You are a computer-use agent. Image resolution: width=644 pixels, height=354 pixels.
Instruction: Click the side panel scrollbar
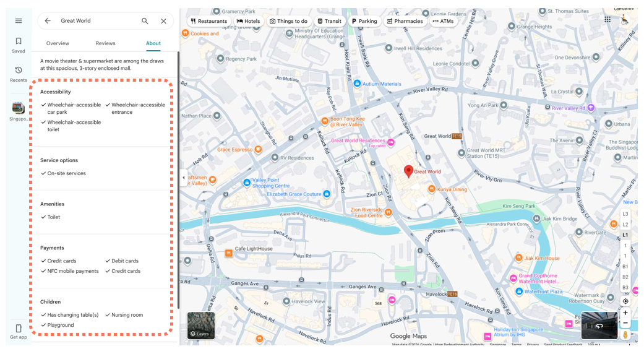click(x=178, y=181)
